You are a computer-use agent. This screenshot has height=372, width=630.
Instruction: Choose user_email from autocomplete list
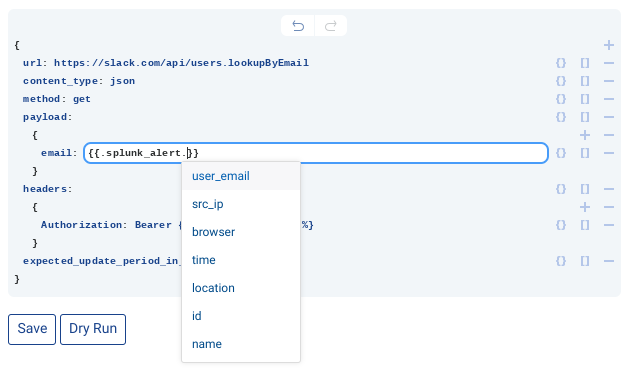[241, 176]
